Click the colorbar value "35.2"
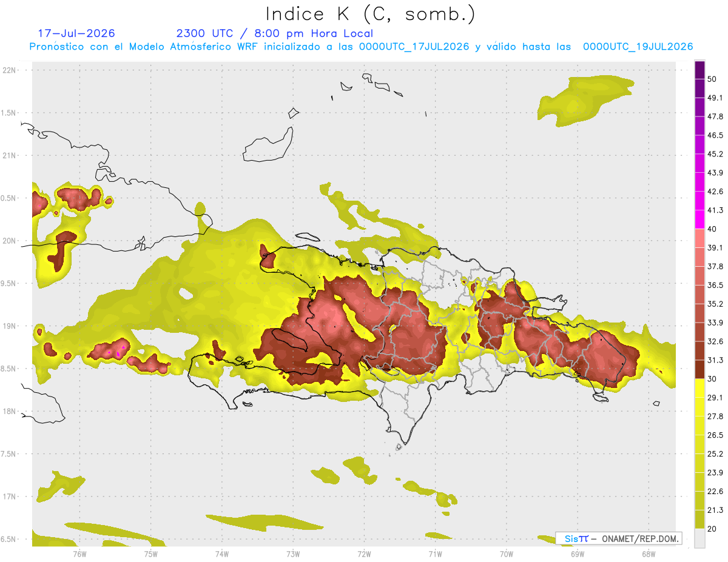 click(x=715, y=304)
